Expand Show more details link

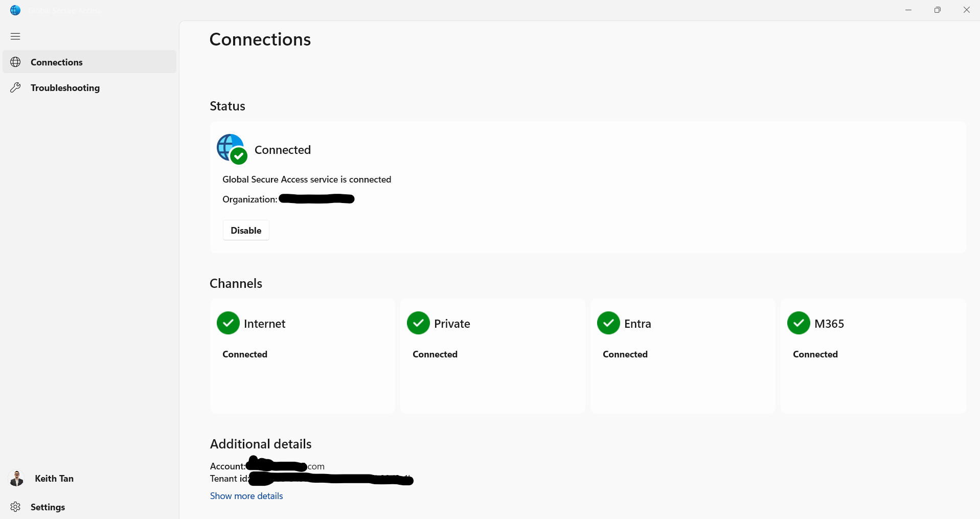point(246,496)
